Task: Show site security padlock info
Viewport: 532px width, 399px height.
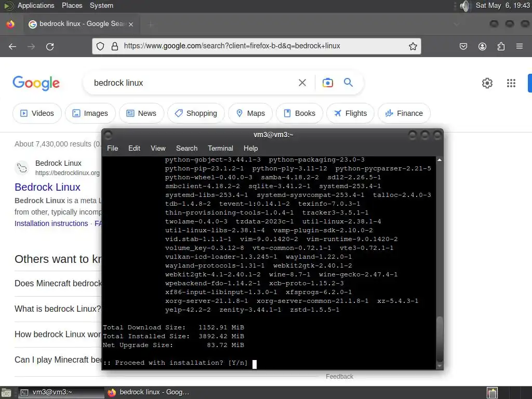Action: tap(115, 46)
